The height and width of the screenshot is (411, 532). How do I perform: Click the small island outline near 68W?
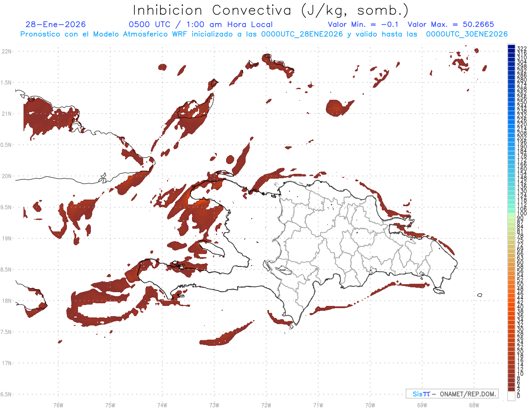[480, 295]
